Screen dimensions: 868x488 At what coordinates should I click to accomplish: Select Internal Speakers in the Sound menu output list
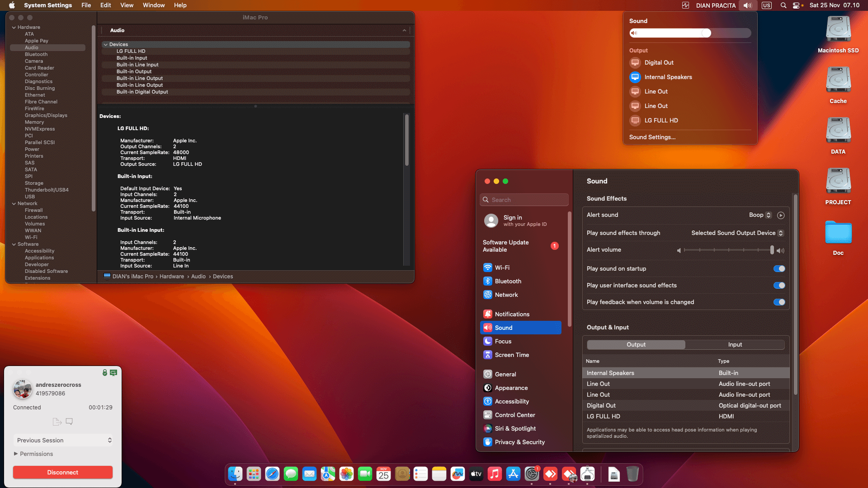coord(690,77)
